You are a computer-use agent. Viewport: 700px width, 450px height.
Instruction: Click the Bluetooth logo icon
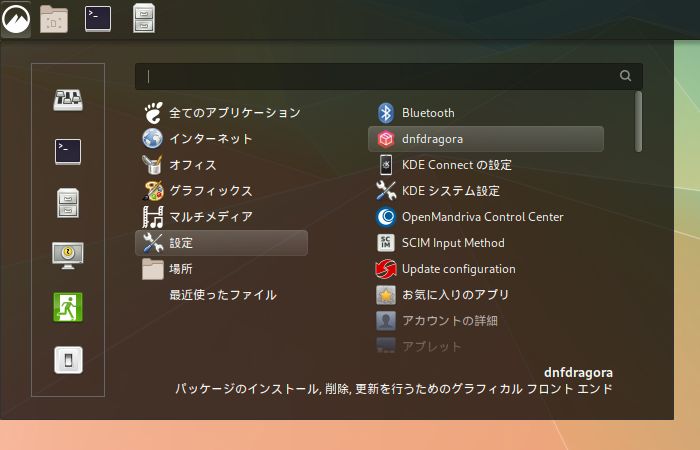[x=386, y=113]
